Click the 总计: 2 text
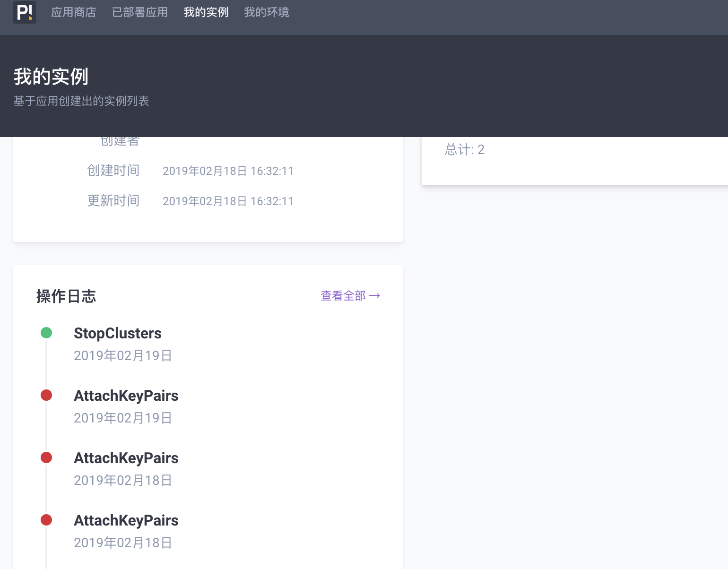 tap(465, 150)
